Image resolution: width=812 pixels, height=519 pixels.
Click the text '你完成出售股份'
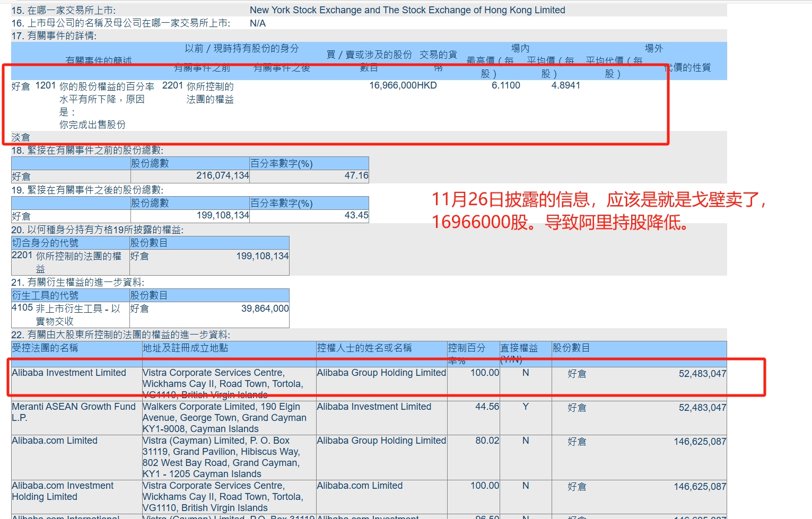click(92, 125)
